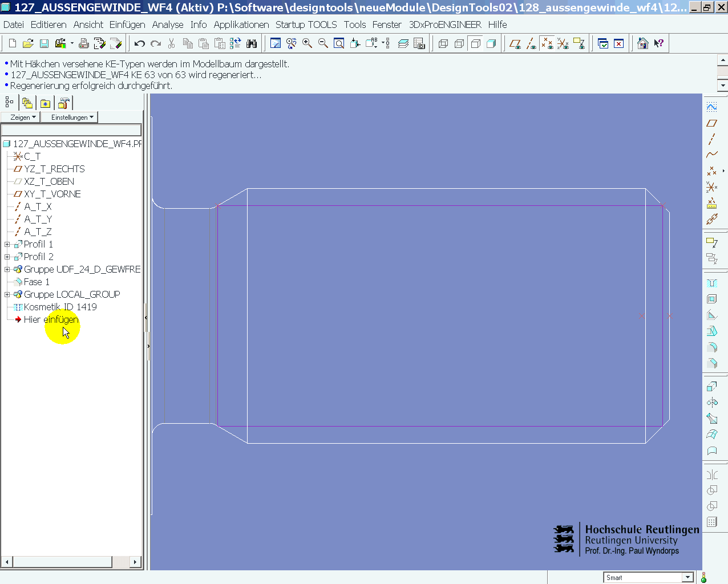This screenshot has width=728, height=584.
Task: Open the Layers icon
Action: [x=403, y=43]
